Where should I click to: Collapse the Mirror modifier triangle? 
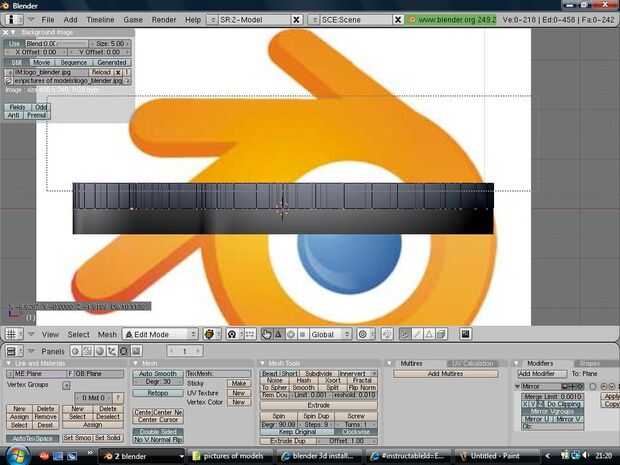517,386
